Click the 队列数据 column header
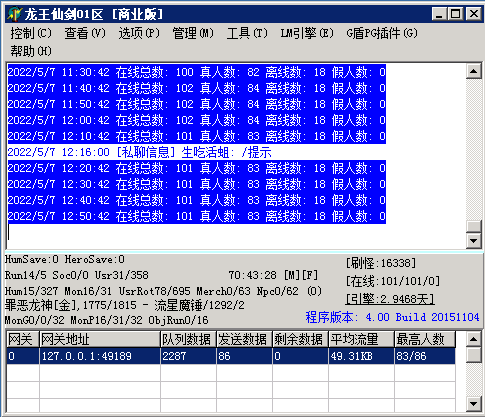The width and height of the screenshot is (485, 417). tap(188, 339)
